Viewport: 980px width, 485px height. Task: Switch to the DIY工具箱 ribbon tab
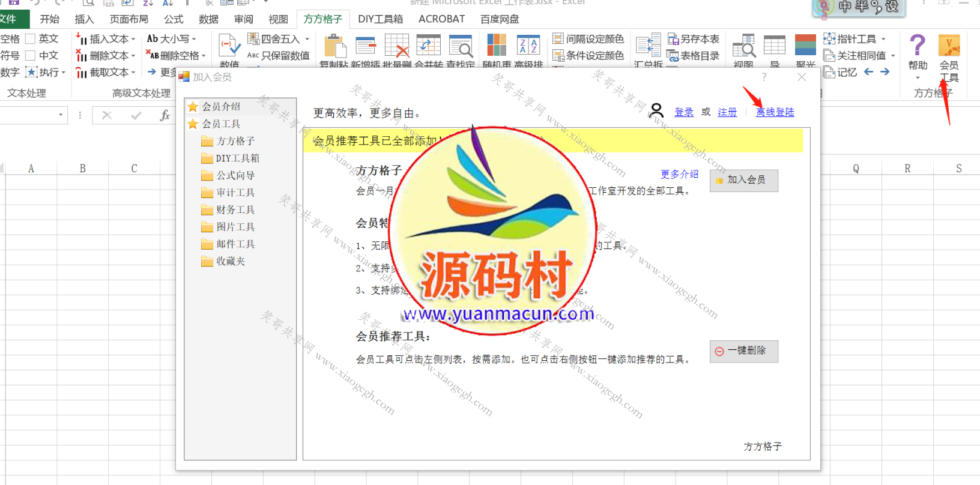[x=380, y=19]
